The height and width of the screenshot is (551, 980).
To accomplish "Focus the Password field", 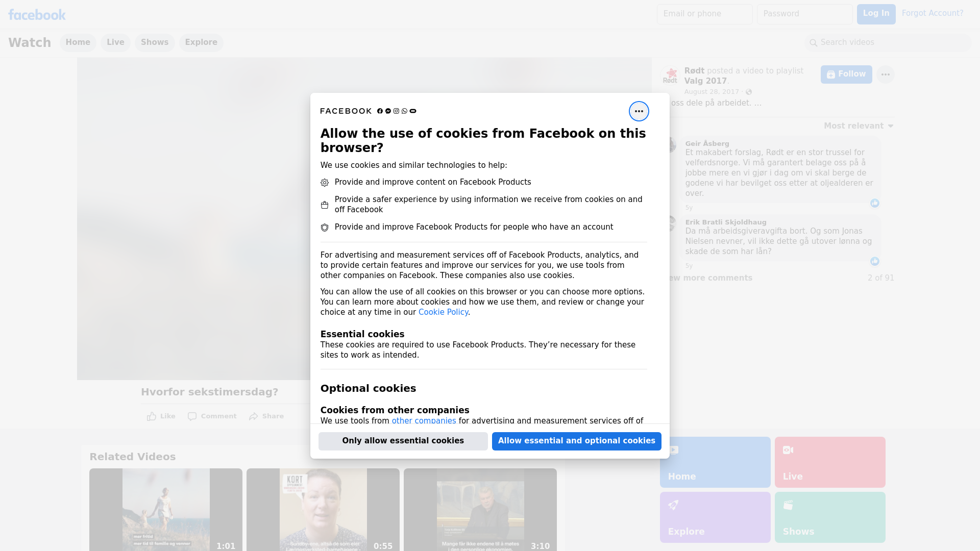I will [x=804, y=14].
